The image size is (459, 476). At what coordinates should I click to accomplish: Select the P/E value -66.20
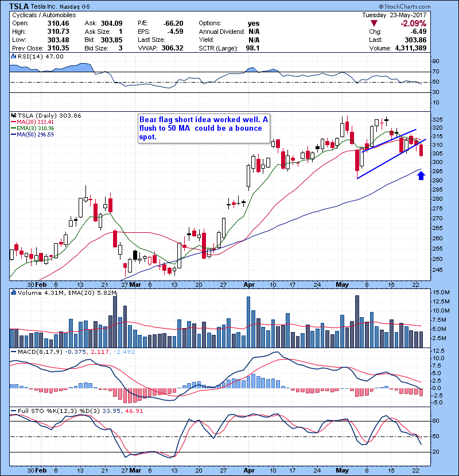tap(173, 24)
